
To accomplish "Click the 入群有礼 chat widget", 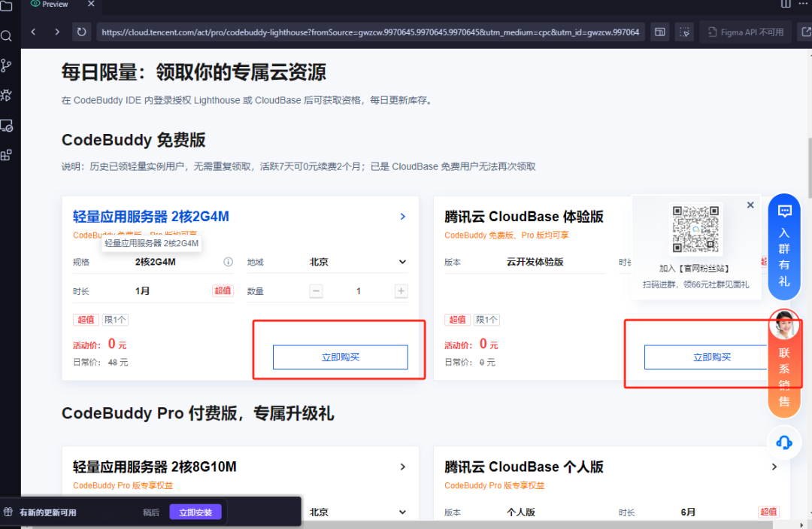I will (784, 247).
